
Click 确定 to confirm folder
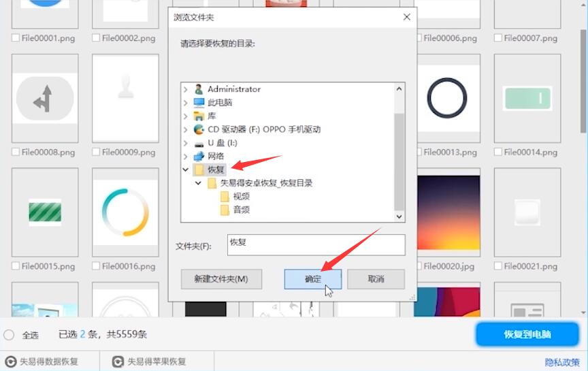(313, 279)
